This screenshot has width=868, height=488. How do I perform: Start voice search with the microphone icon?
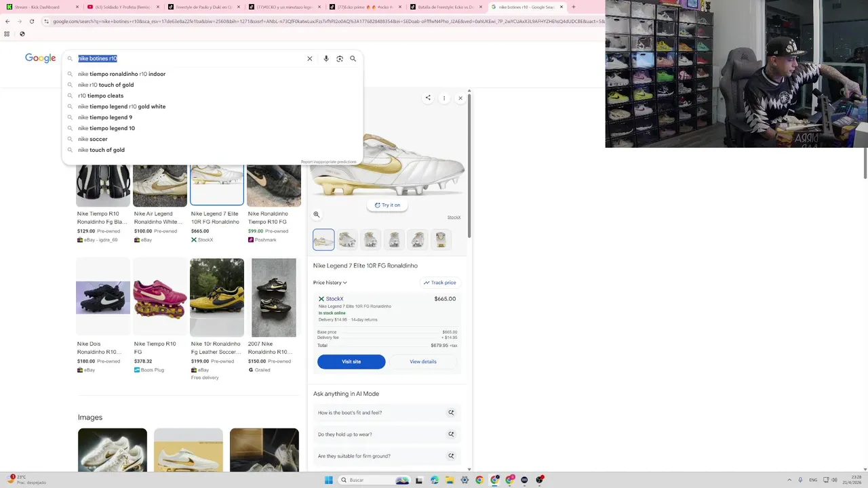326,59
